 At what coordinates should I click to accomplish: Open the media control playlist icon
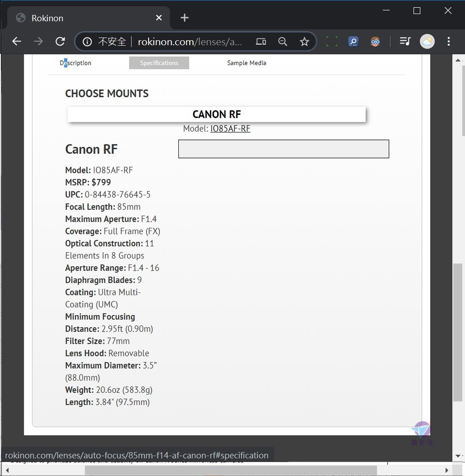point(405,41)
